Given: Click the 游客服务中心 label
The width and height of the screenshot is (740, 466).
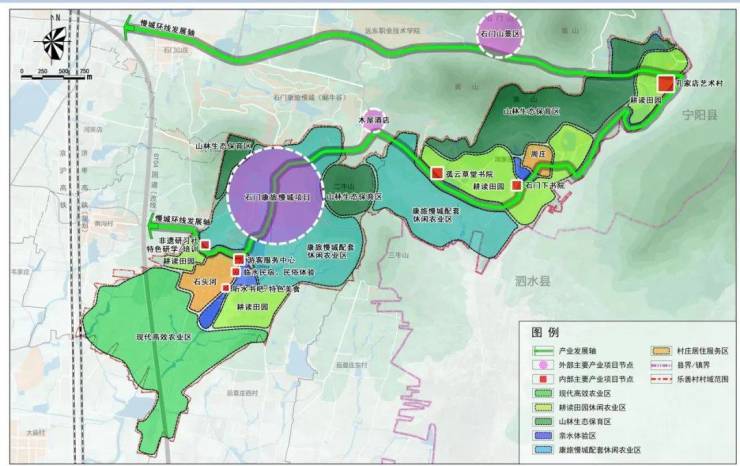Looking at the screenshot, I should (x=271, y=260).
